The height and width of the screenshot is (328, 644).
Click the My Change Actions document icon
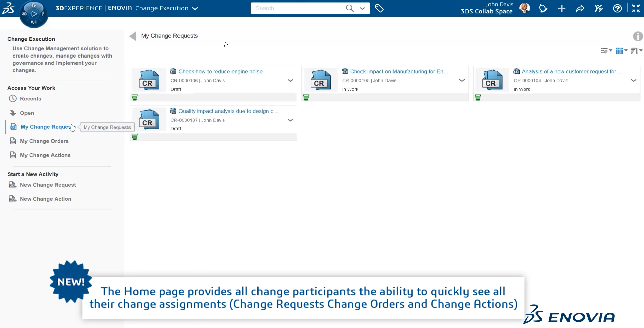tap(13, 155)
